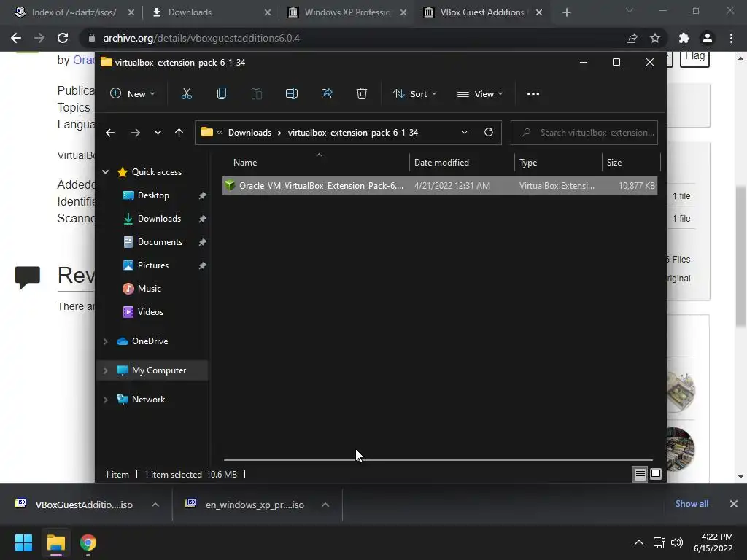This screenshot has height=560, width=747.
Task: Click the Chrome back arrow
Action: coord(16,38)
